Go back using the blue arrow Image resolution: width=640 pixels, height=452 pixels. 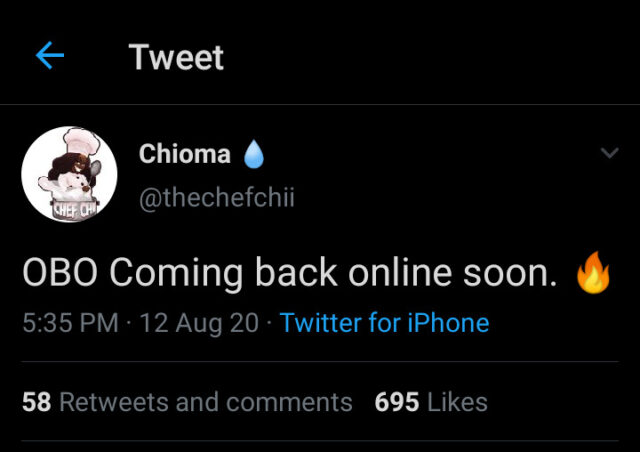[49, 56]
